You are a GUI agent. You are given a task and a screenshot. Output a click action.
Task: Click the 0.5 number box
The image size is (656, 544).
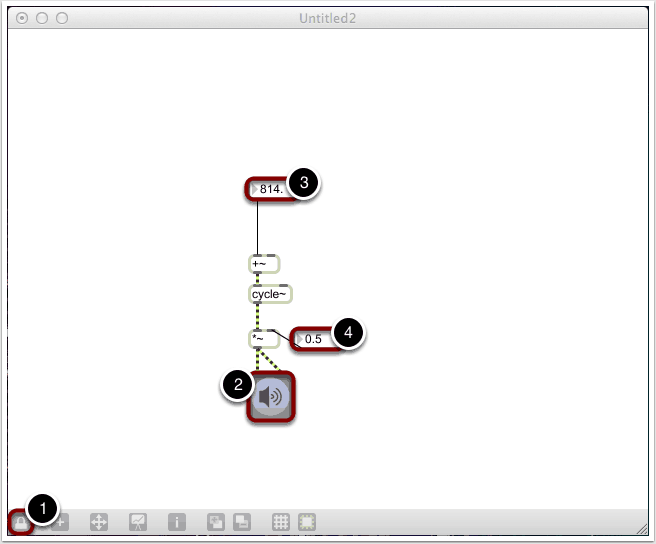point(316,339)
